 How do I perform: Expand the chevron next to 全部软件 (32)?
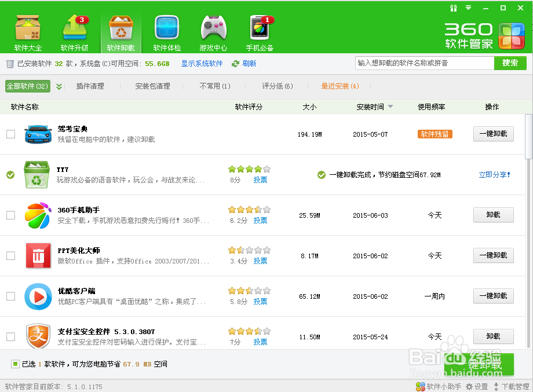pyautogui.click(x=59, y=86)
